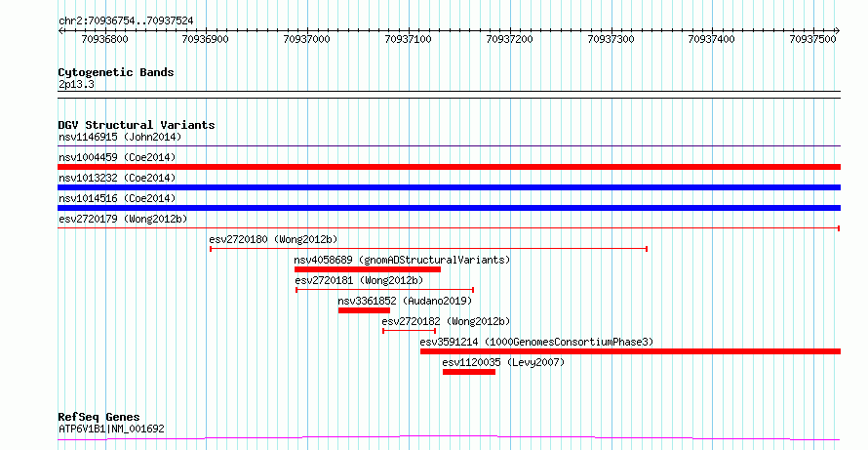Click the blue nsv1014516 variant bar

(449, 208)
